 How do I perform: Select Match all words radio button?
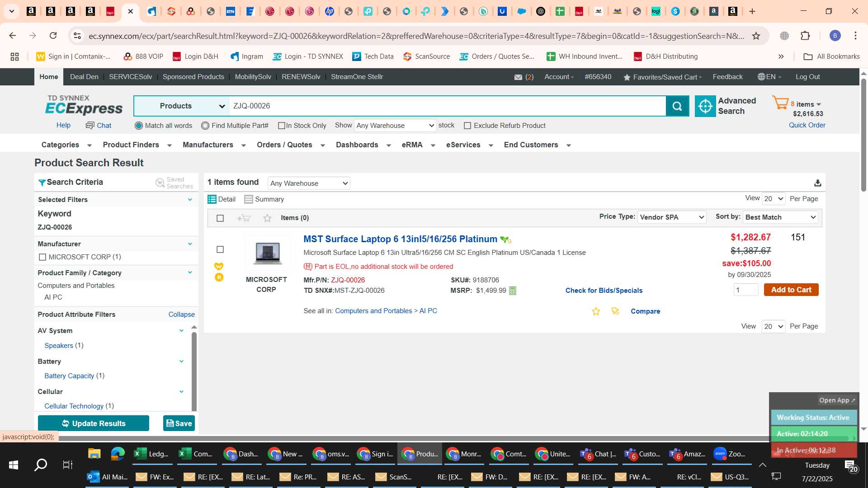(x=139, y=126)
